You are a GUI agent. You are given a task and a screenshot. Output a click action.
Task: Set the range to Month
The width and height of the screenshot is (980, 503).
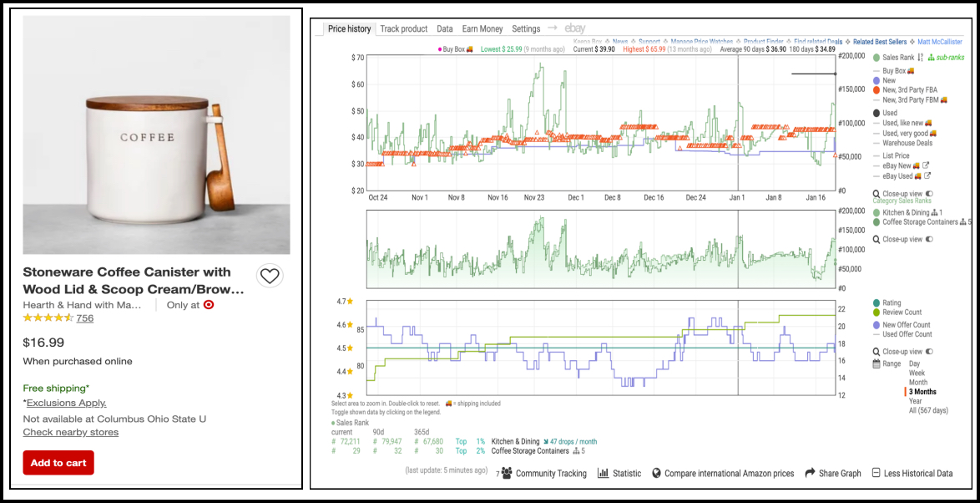pyautogui.click(x=918, y=382)
